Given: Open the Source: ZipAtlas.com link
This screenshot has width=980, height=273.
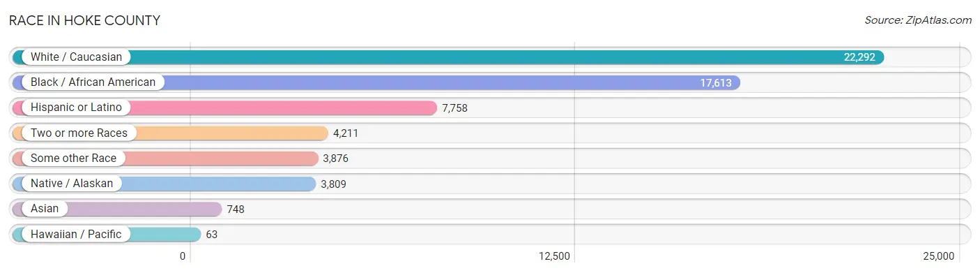Looking at the screenshot, I should click(918, 20).
